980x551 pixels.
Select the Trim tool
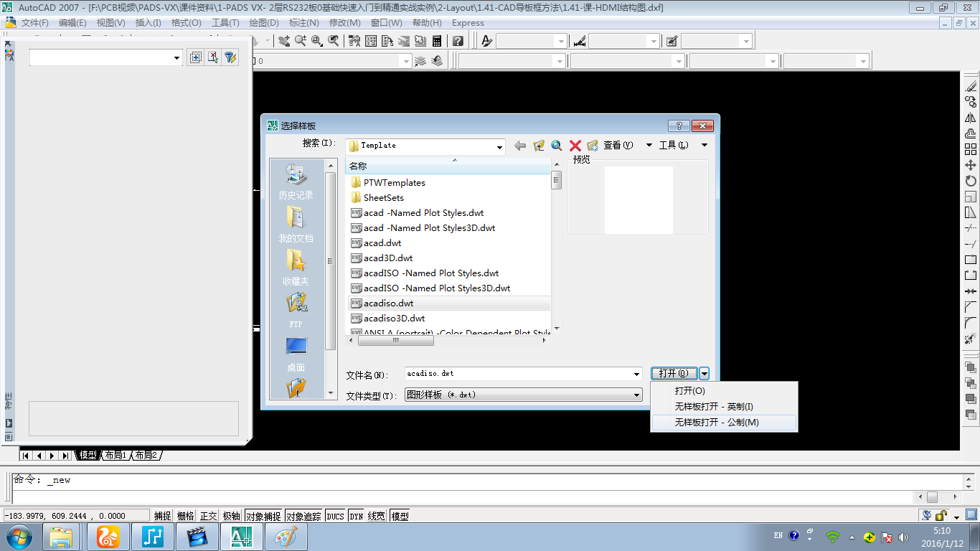coord(971,228)
